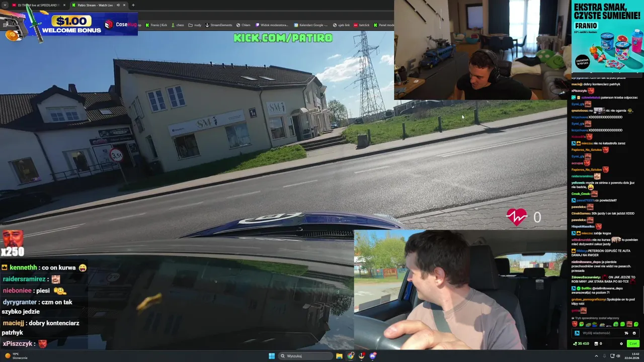Click username yellowek in Kick chat
This screenshot has height=362, width=644.
click(x=579, y=183)
